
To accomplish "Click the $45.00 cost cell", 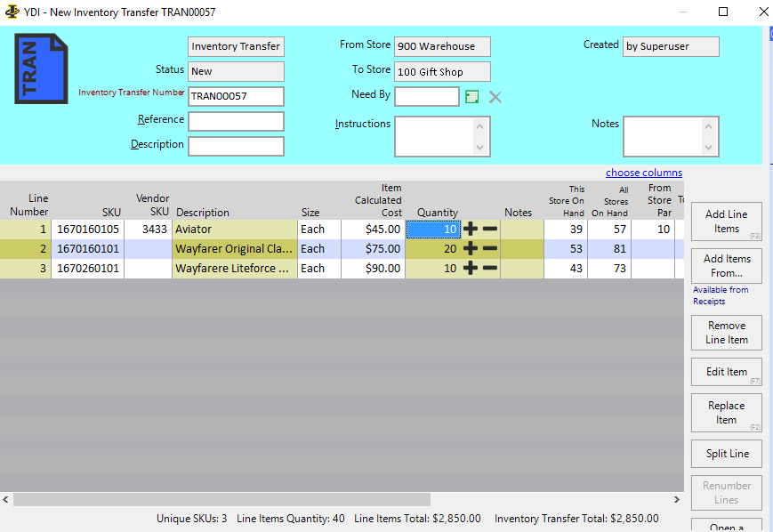I will point(373,230).
